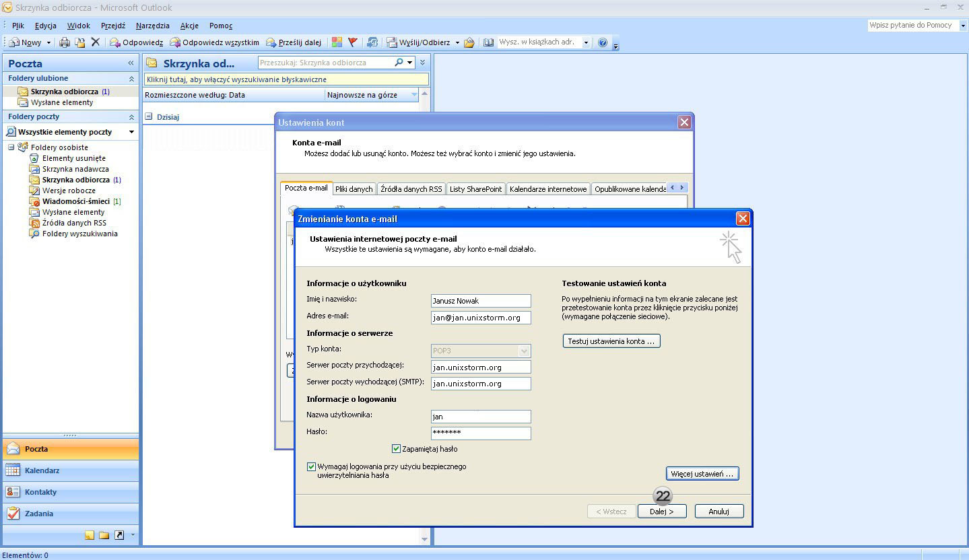
Task: Click Anuluj cancel button
Action: pos(719,512)
